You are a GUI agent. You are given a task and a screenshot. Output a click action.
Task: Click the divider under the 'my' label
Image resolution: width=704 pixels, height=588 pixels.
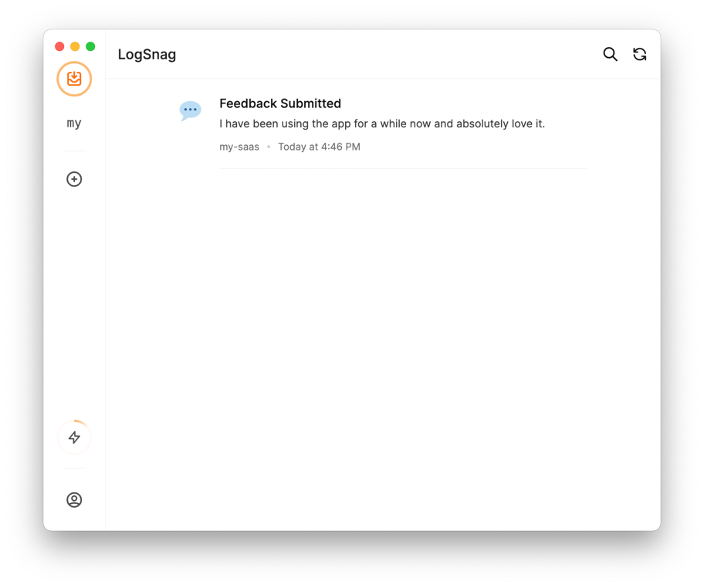(74, 150)
